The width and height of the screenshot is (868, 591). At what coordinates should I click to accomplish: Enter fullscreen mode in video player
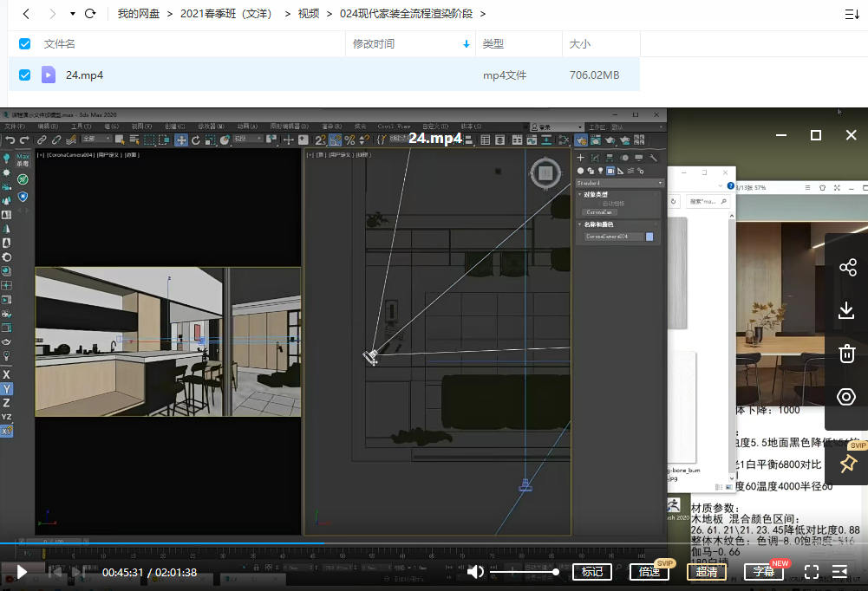click(x=811, y=572)
